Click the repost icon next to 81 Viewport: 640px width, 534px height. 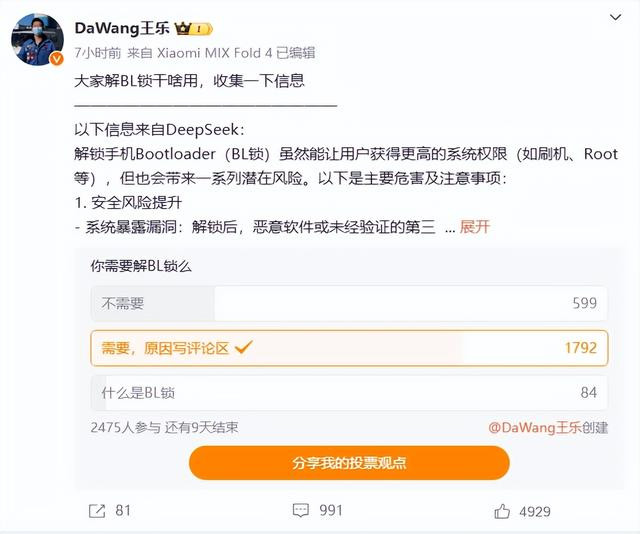97,511
